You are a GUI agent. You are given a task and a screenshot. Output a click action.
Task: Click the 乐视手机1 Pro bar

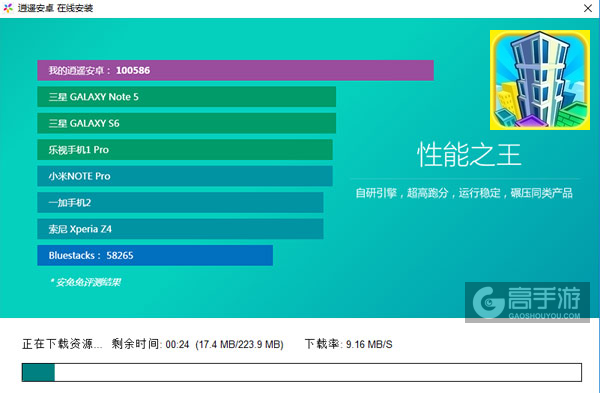coord(185,150)
